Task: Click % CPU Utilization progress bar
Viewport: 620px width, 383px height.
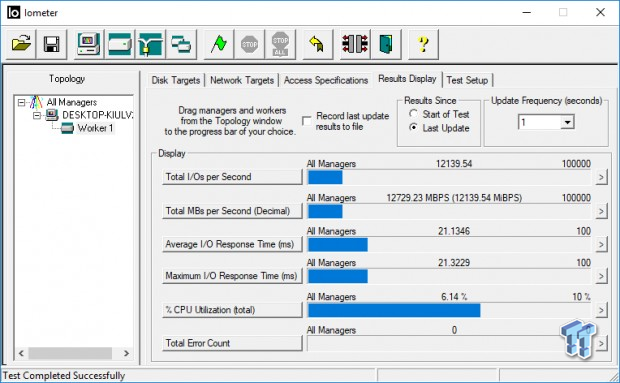Action: [x=449, y=310]
